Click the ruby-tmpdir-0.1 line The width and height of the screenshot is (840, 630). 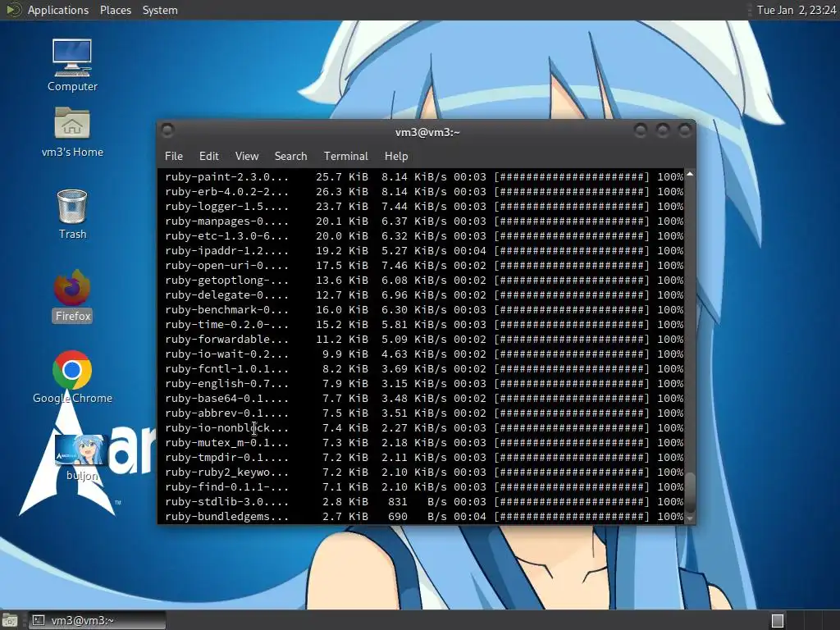(x=424, y=458)
